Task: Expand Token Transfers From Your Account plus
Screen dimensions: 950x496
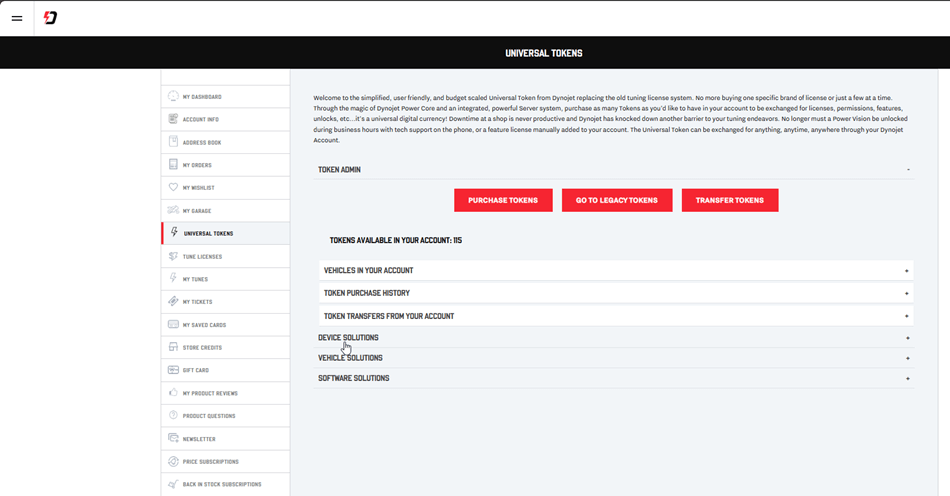Action: click(906, 316)
